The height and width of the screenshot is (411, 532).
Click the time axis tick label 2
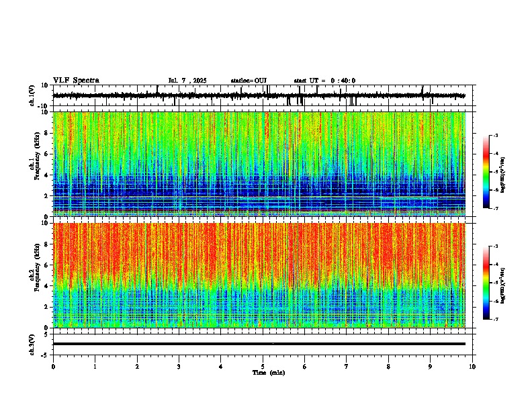coord(137,367)
